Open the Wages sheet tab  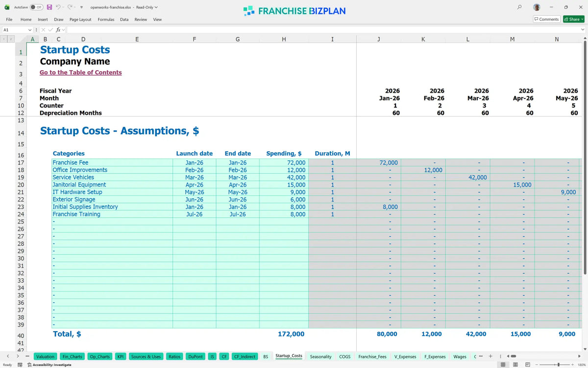click(460, 357)
